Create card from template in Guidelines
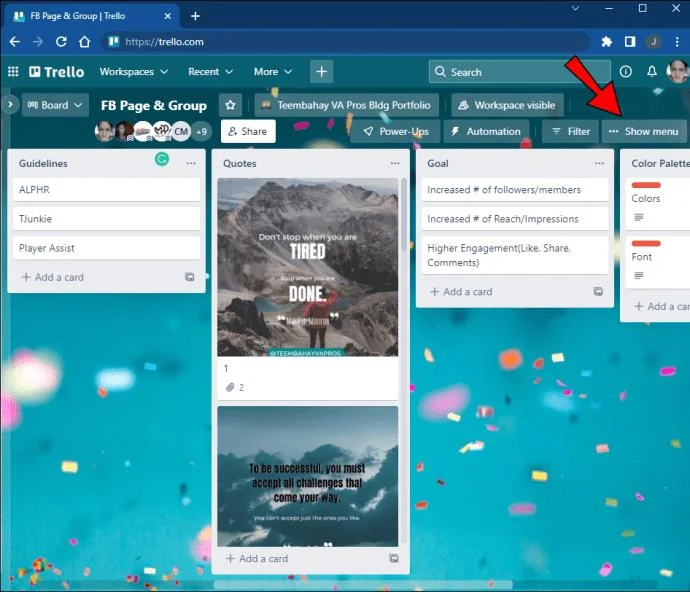This screenshot has height=592, width=690. 189,277
